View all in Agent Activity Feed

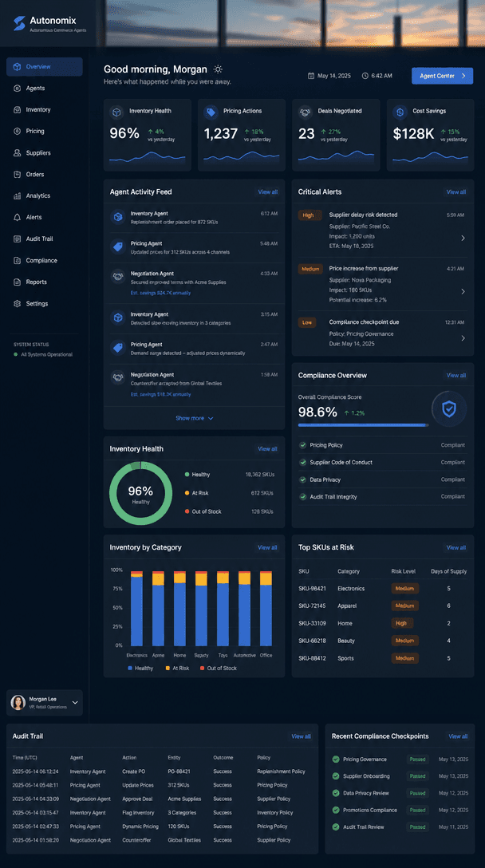pos(268,192)
